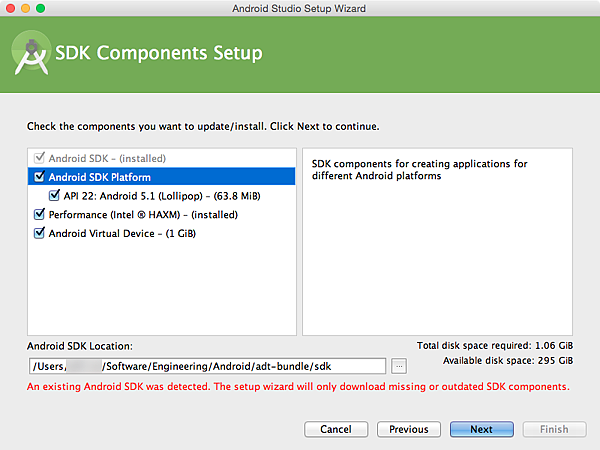Toggle the Android Virtual Device checkbox
This screenshot has width=600, height=450.
40,234
